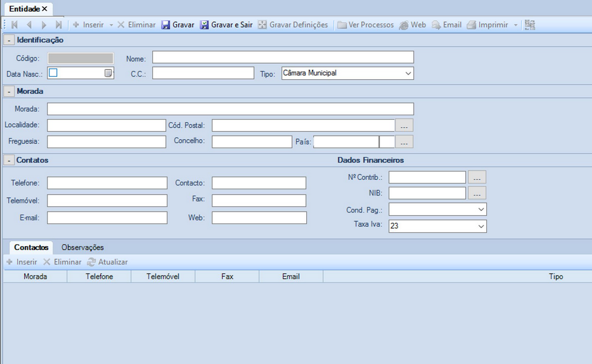Toggle the Data Nasc. checkbox
Viewport: 592px width, 364px height.
(53, 73)
